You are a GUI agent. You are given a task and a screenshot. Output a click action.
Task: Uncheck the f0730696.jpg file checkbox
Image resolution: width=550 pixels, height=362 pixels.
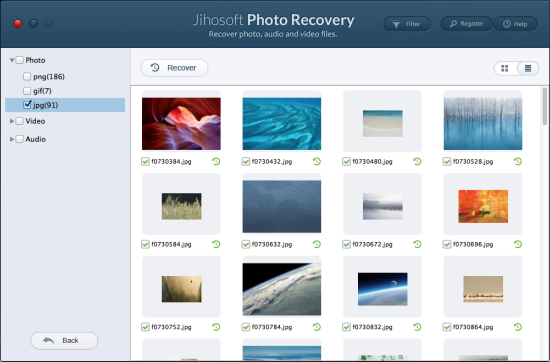tap(447, 244)
